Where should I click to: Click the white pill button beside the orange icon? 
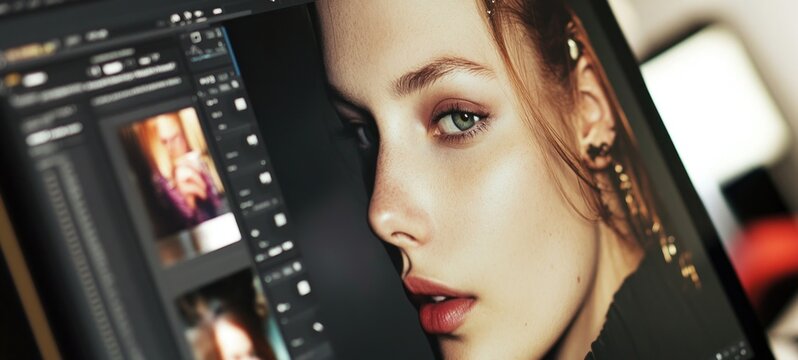35,78
